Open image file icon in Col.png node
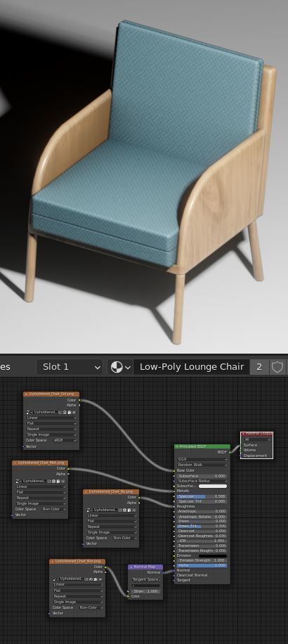288x644 pixels. [70, 412]
